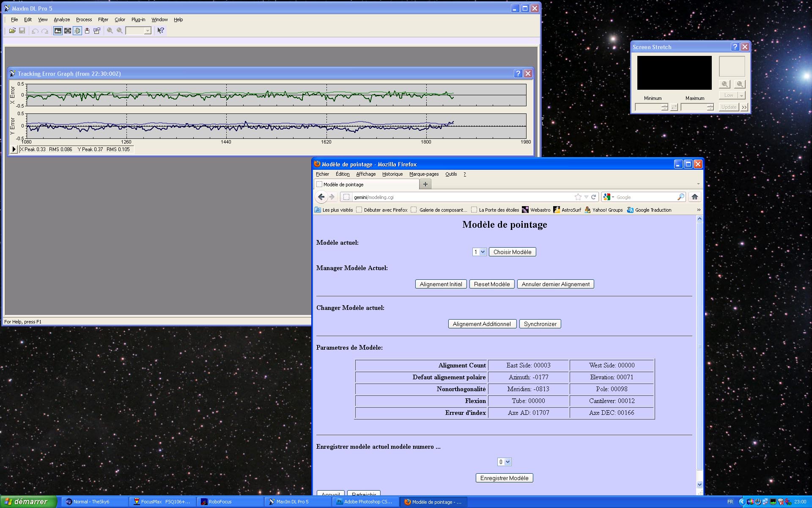Expand Screen Stretch panel with >> button
This screenshot has width=812, height=508.
tap(744, 107)
